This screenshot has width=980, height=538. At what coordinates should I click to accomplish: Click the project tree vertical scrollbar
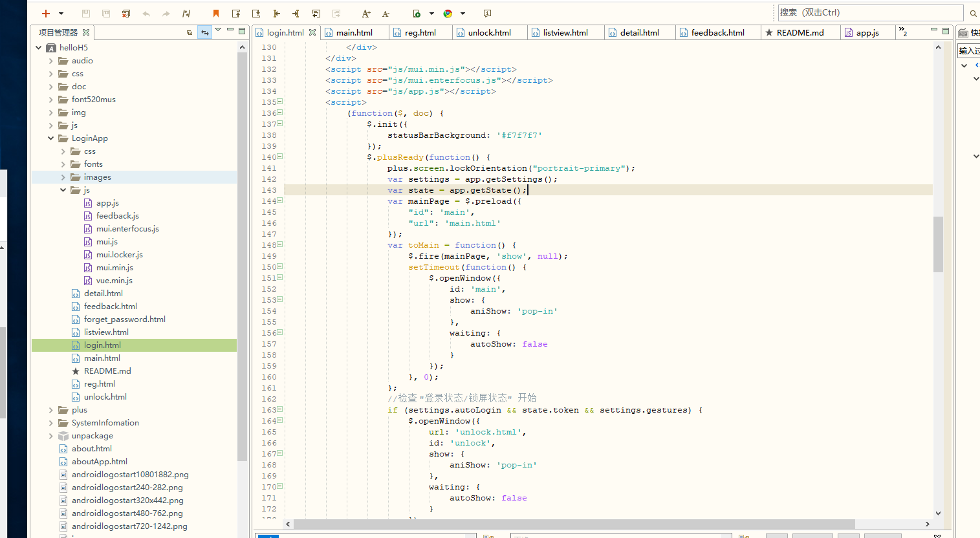click(x=243, y=256)
